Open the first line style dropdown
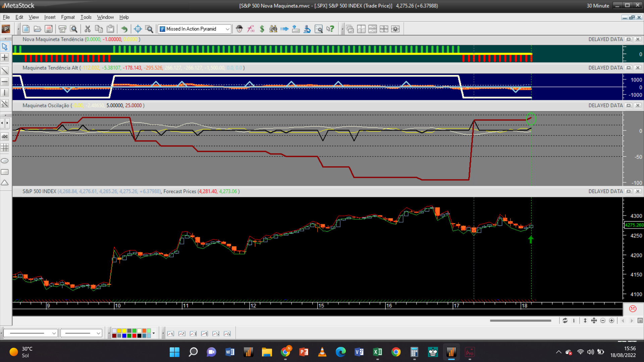Screen dimensions: 644x362 click(54, 333)
